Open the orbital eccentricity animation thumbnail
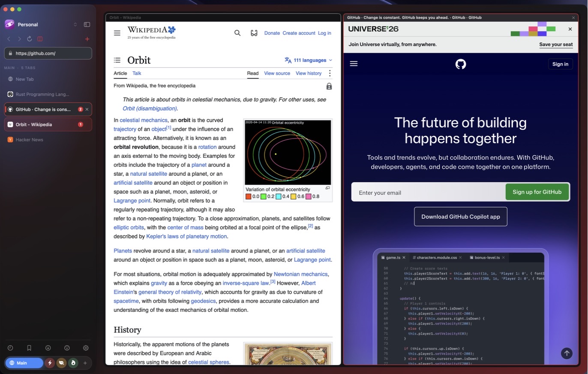The height and width of the screenshot is (374, 588). click(288, 153)
